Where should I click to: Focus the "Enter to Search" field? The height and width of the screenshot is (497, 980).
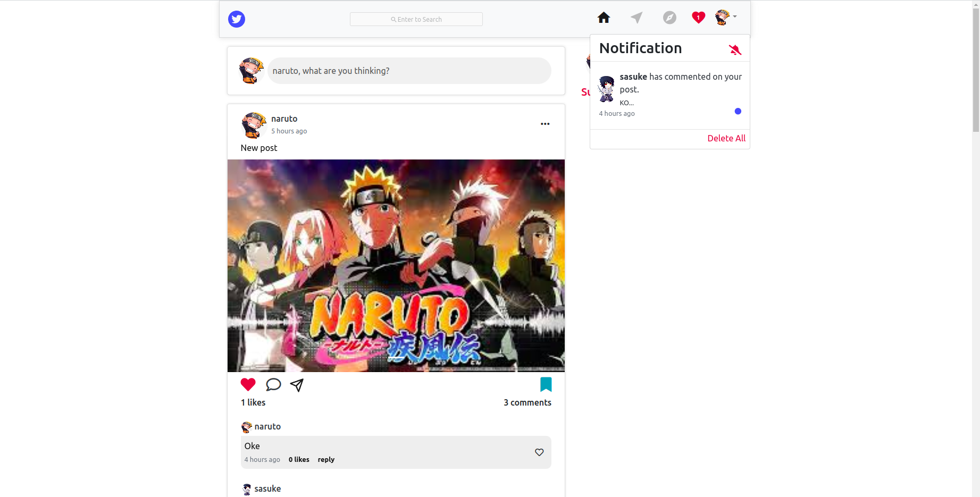[x=416, y=19]
